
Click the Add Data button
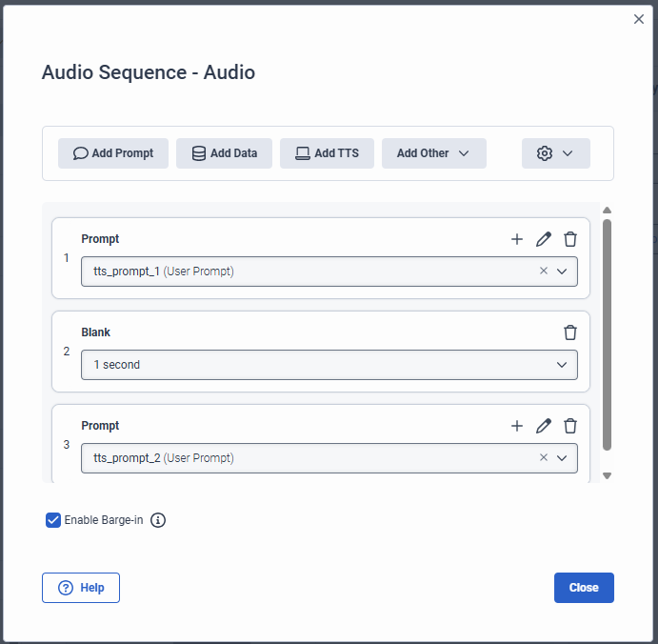tap(224, 153)
